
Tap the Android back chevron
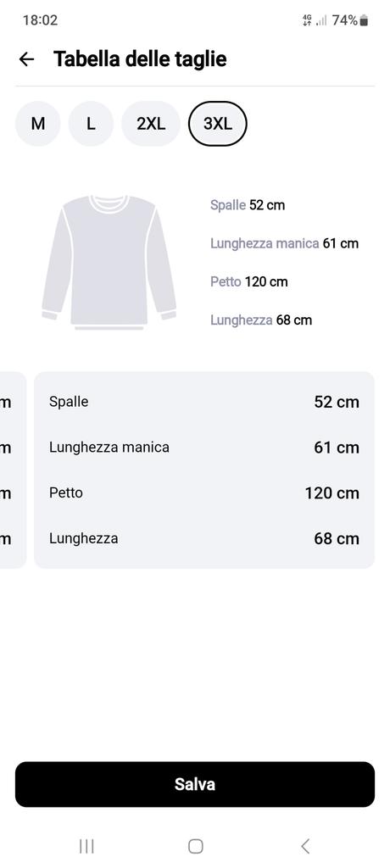tap(304, 846)
